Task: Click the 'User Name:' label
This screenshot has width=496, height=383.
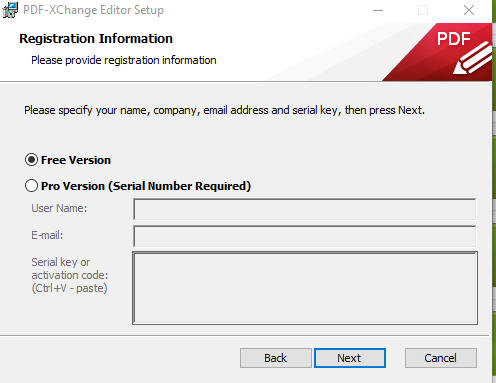Action: pyautogui.click(x=59, y=208)
